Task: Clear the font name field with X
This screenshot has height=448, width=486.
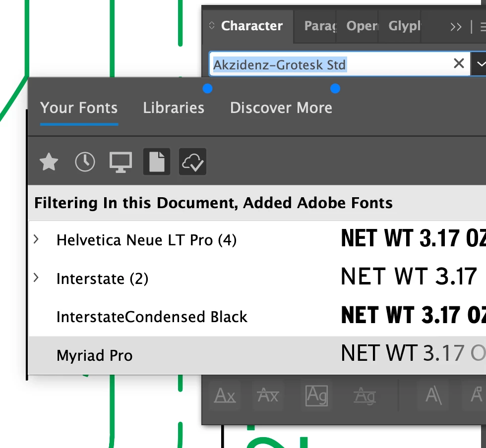Action: pyautogui.click(x=459, y=63)
